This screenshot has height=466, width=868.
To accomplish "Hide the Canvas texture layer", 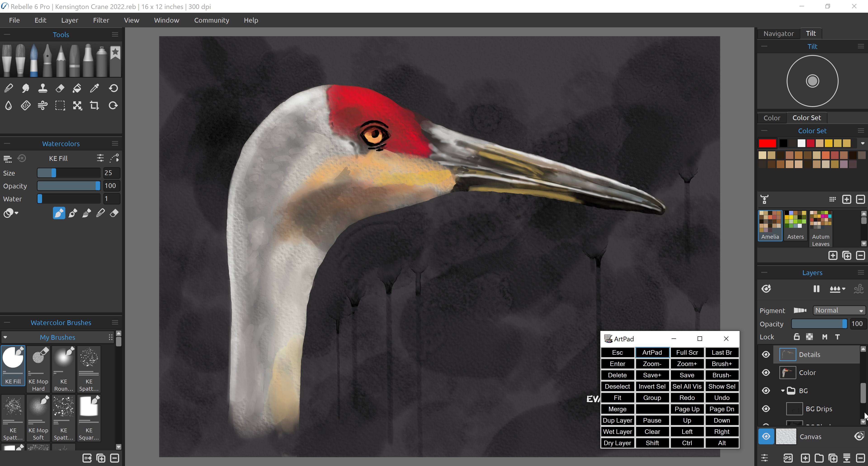I will [x=766, y=436].
